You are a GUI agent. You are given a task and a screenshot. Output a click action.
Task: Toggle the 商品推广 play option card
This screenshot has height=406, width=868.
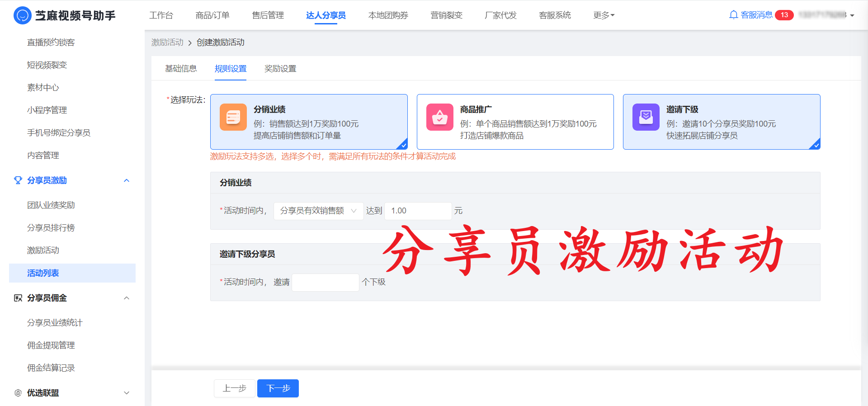(515, 122)
